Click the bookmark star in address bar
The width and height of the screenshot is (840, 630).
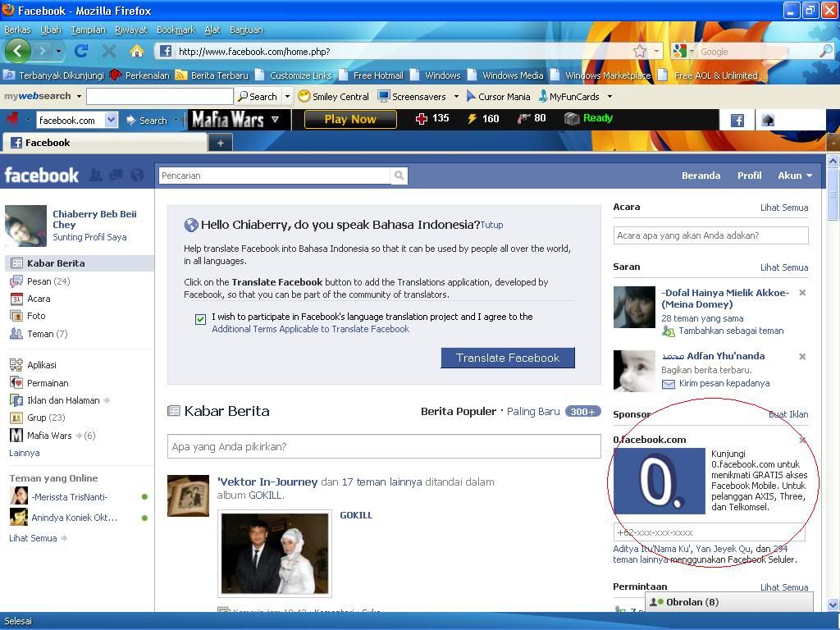tap(640, 51)
